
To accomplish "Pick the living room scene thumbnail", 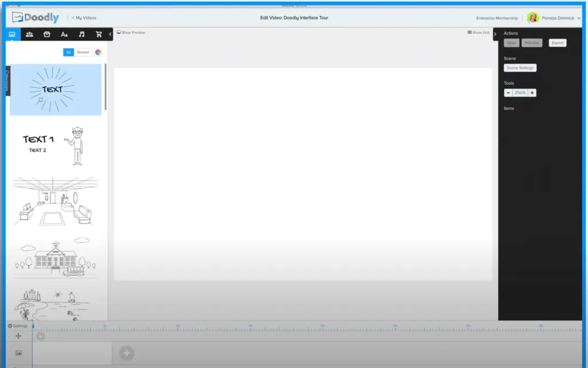I will click(56, 202).
